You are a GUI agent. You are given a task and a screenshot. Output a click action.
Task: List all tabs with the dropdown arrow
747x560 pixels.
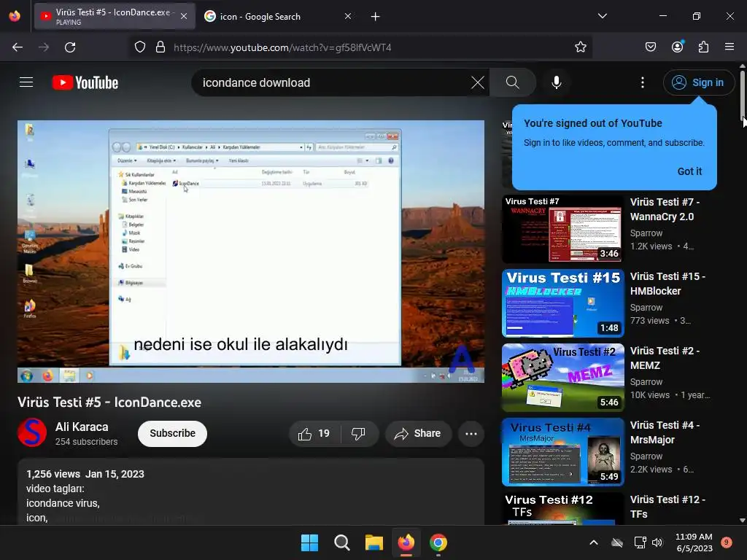coord(602,16)
